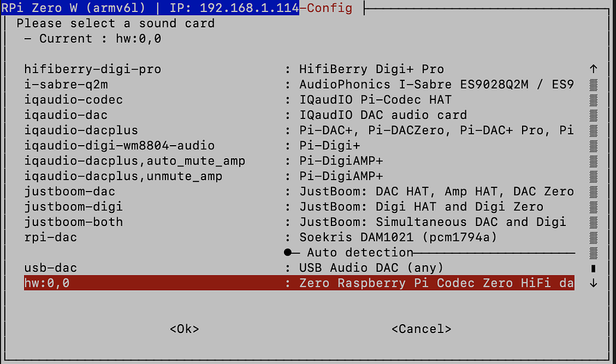Pick justboom-both simultaneous DAC and Digi
The image size is (616, 364).
point(71,222)
